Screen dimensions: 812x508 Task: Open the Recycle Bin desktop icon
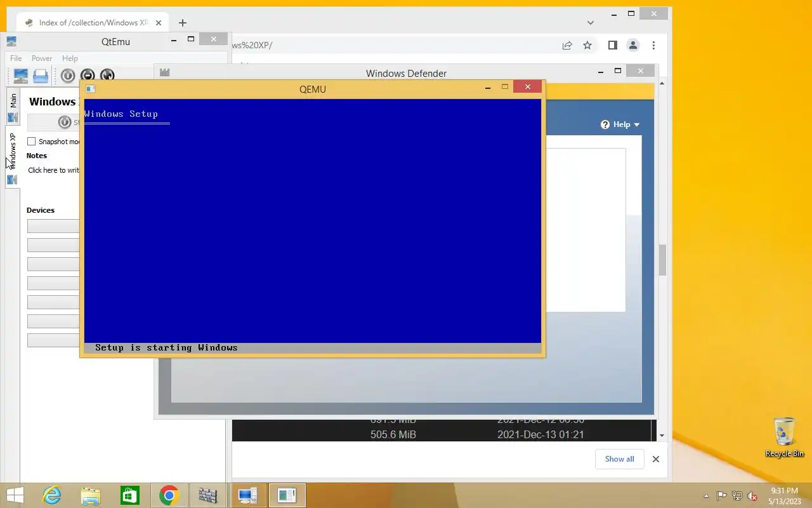[785, 437]
